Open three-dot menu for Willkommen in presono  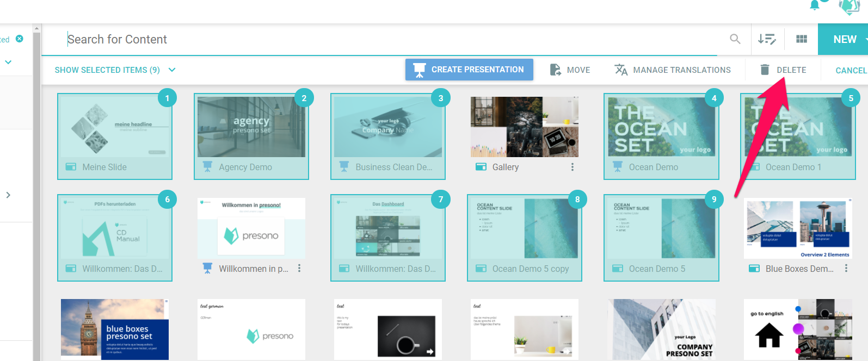[299, 269]
